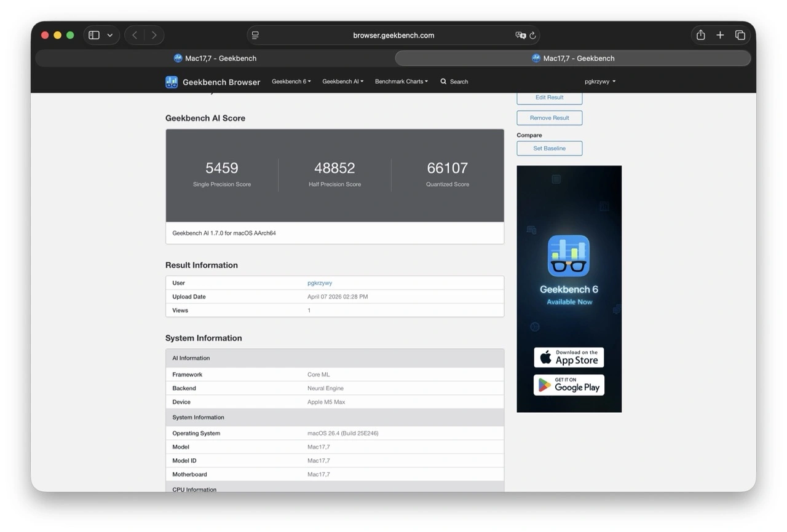This screenshot has height=532, width=787.
Task: Expand the Geekbench 6 dropdown menu
Action: (291, 82)
